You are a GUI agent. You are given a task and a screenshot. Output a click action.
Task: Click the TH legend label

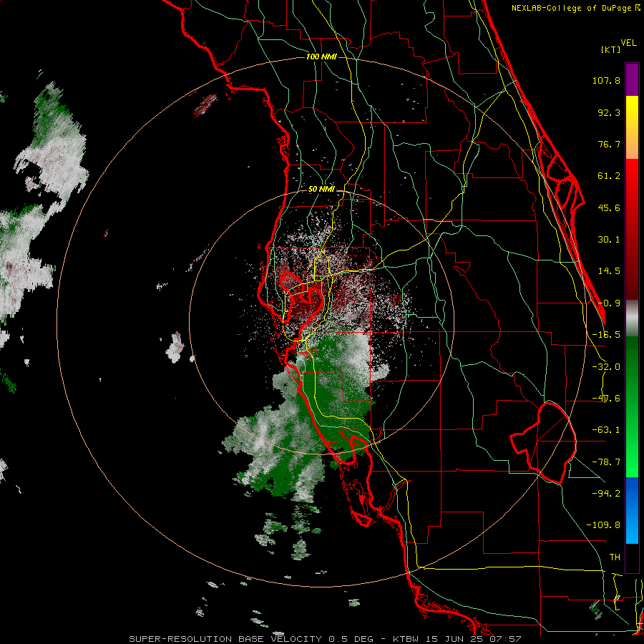pos(615,557)
